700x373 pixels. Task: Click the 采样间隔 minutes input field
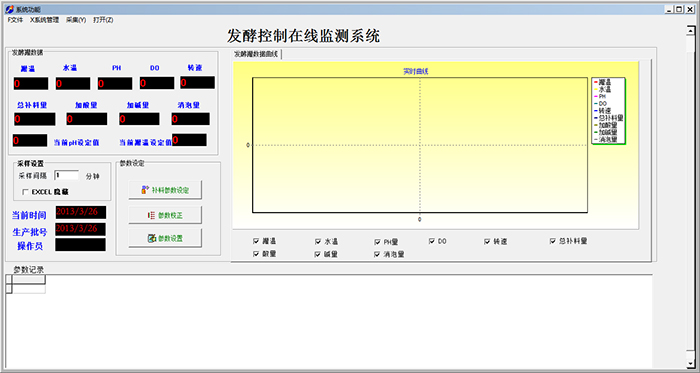click(67, 176)
